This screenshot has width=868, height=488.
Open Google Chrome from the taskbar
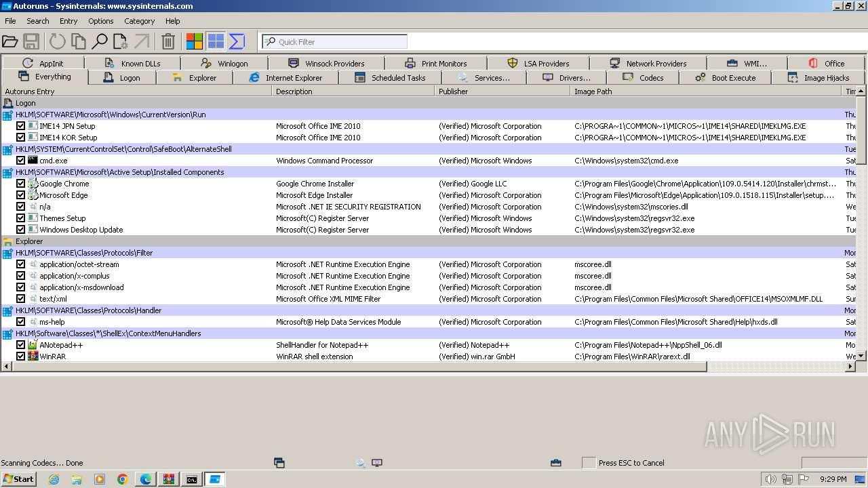pyautogui.click(x=123, y=479)
